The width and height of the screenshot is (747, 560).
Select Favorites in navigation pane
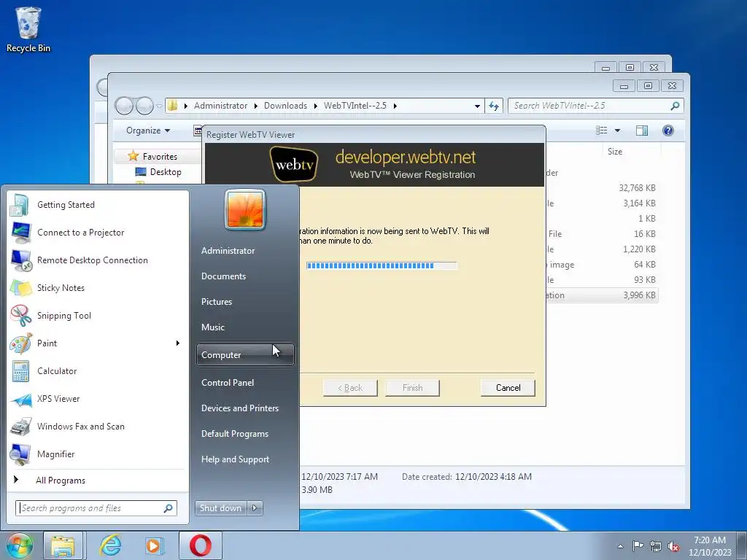pos(159,156)
